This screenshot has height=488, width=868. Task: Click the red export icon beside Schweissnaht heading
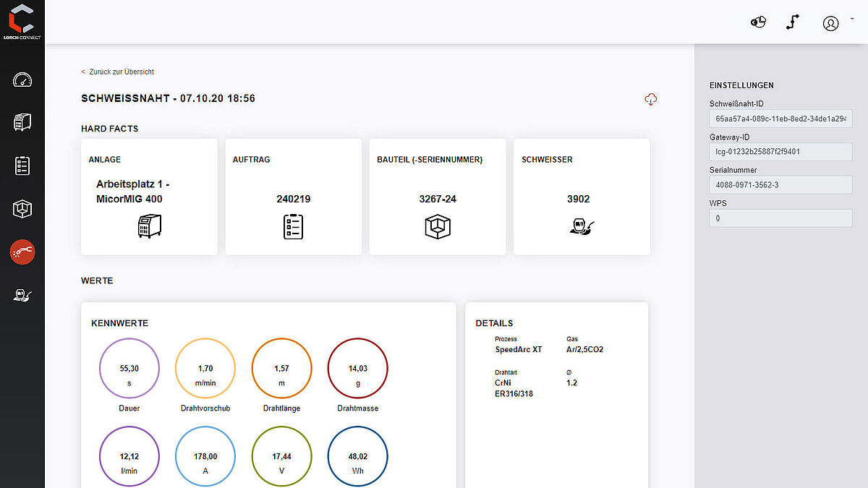coord(650,99)
